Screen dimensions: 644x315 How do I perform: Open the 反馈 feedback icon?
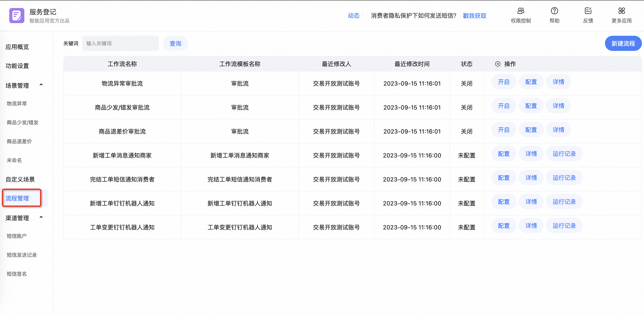click(x=588, y=11)
